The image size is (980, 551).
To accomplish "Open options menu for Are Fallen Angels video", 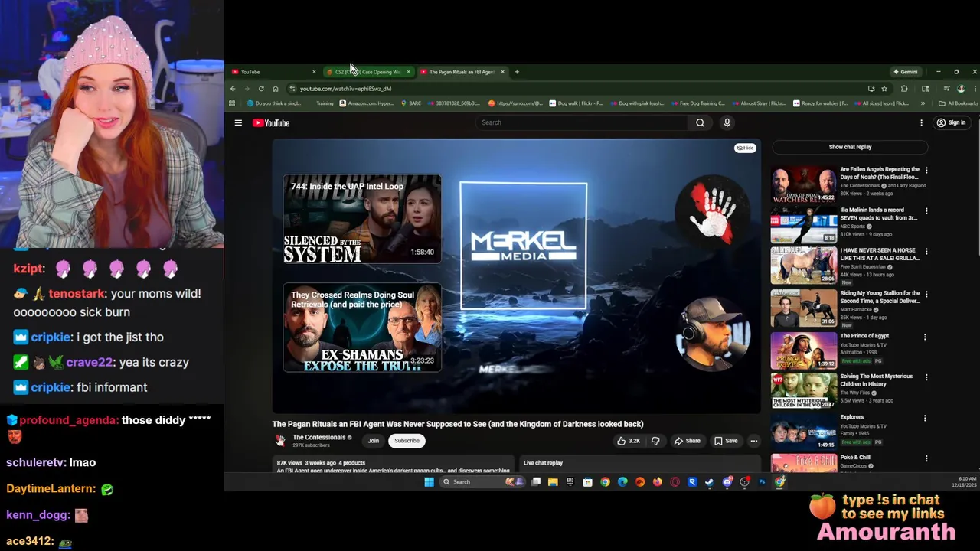I will click(x=926, y=170).
